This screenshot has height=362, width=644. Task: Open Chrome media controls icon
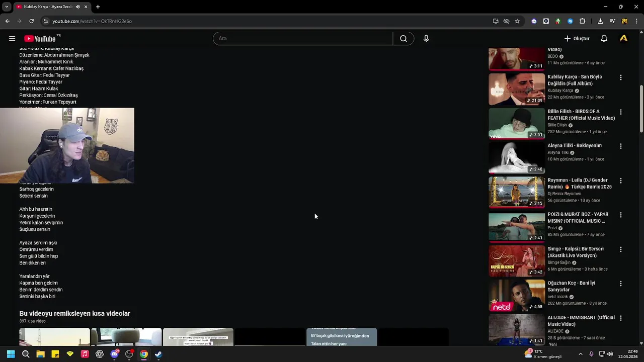(x=612, y=21)
